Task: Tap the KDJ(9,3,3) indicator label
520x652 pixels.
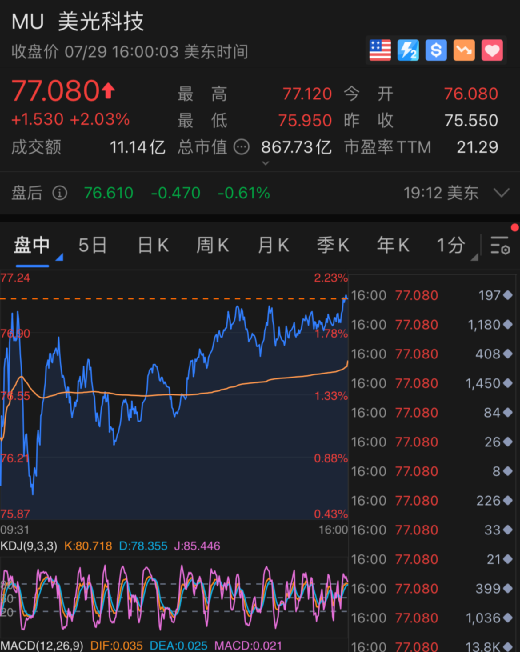Action: 29,546
